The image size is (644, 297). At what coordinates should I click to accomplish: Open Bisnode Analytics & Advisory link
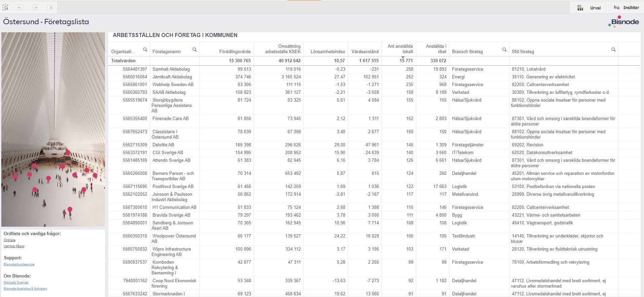click(x=25, y=289)
